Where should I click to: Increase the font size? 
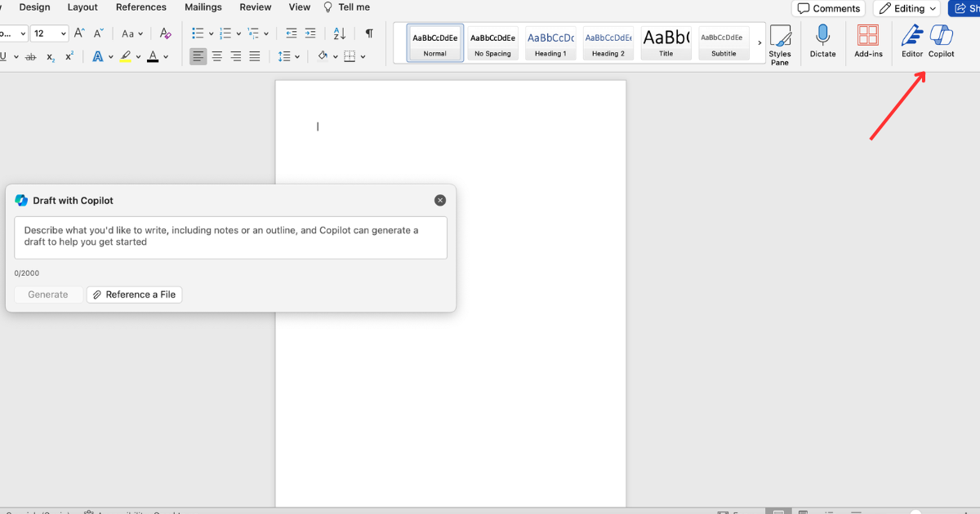point(79,33)
